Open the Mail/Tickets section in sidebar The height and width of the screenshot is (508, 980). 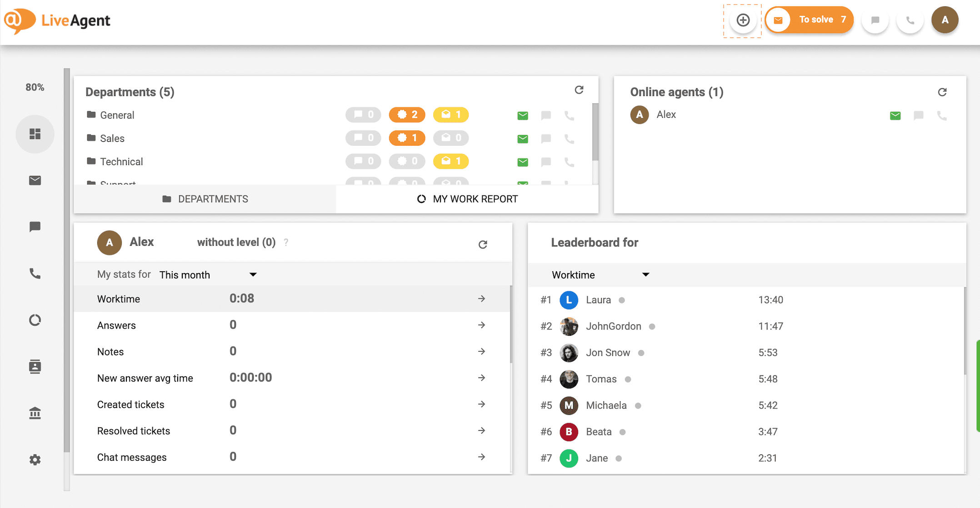point(35,180)
